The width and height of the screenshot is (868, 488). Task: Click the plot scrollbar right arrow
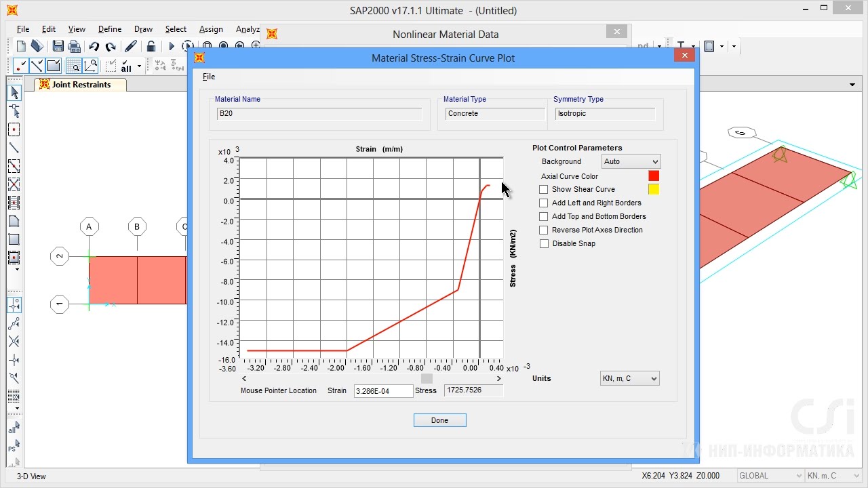coord(499,379)
